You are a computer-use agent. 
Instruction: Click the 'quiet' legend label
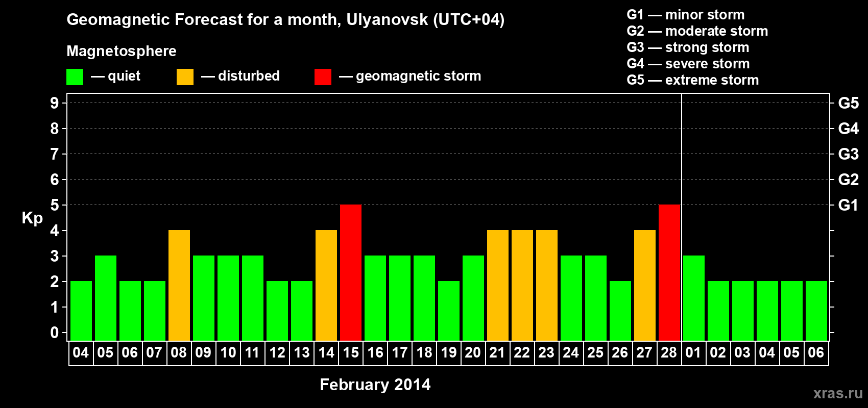[124, 76]
